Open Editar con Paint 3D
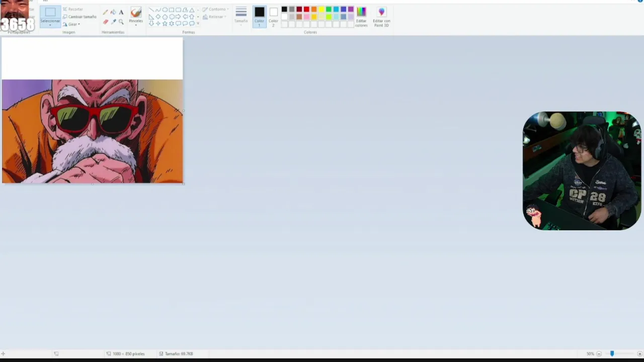The width and height of the screenshot is (644, 362). [x=381, y=16]
